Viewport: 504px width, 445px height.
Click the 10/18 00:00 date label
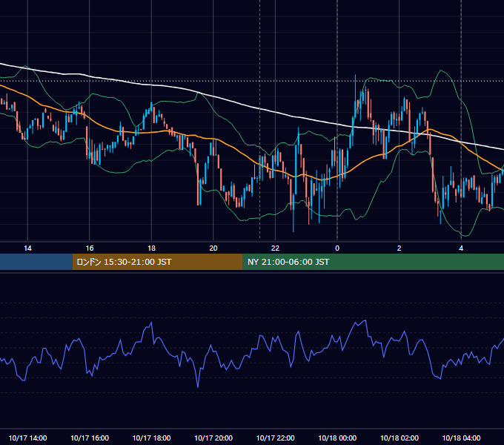point(337,438)
